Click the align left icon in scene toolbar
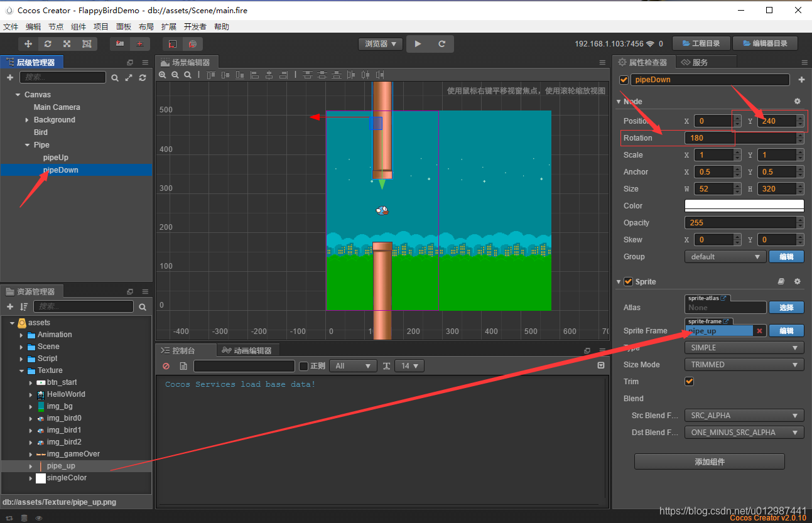Screen dimensions: 812x523 pos(254,75)
